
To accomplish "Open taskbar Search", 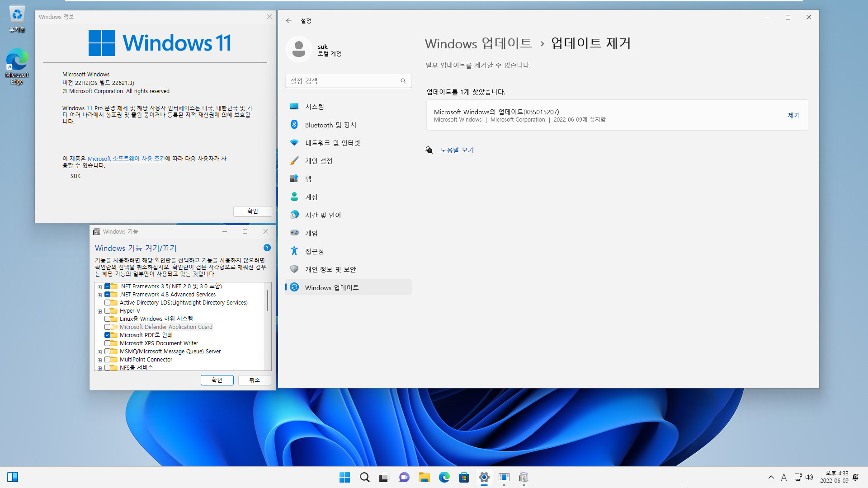I will (364, 477).
